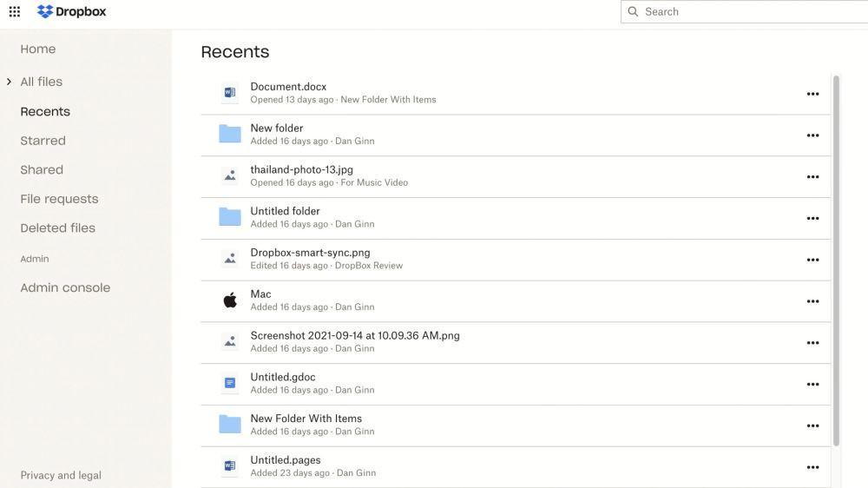Click the Word icon for Document.docx
This screenshot has height=488, width=868.
point(230,93)
